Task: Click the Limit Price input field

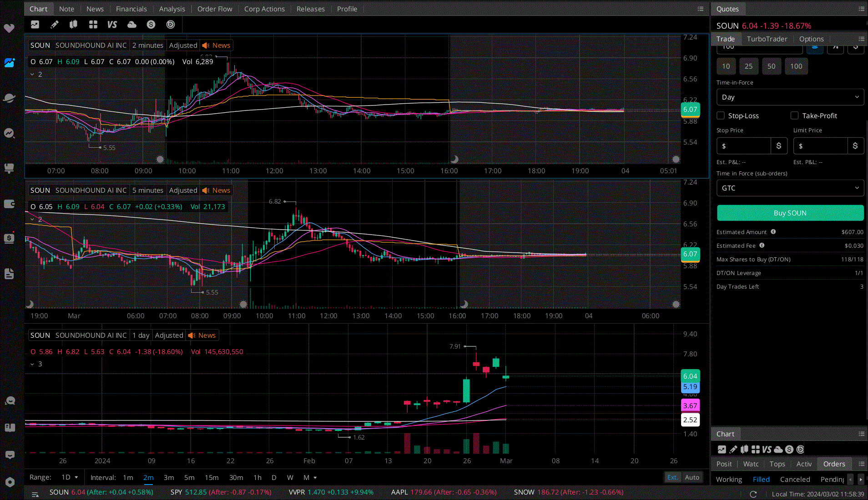Action: [x=821, y=145]
